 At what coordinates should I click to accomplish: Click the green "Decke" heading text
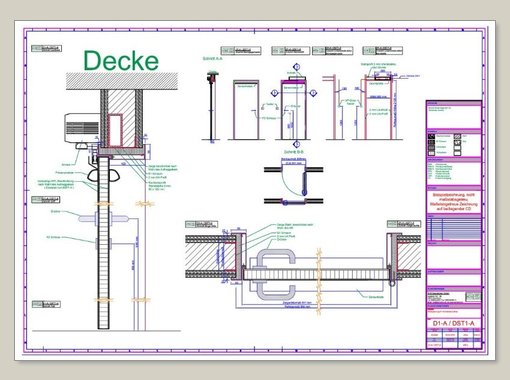tap(121, 61)
